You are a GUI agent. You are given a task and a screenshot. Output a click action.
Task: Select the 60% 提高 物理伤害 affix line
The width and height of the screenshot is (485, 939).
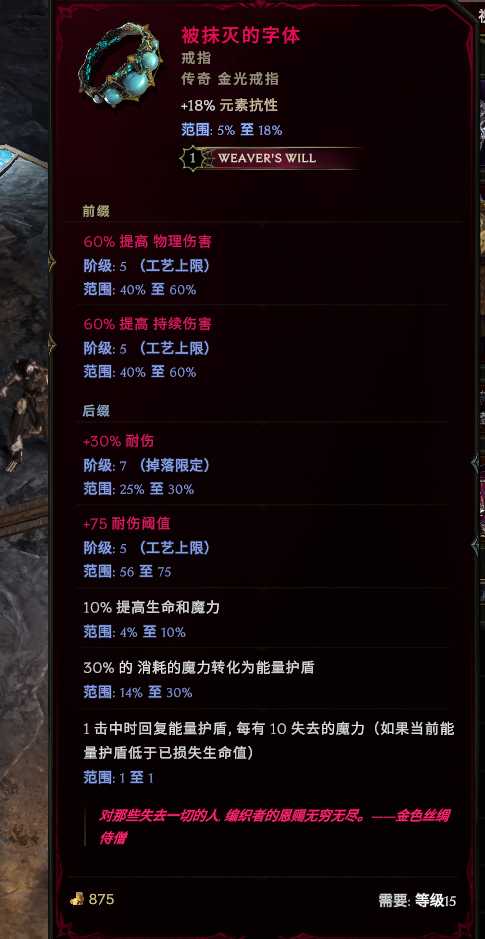[147, 242]
